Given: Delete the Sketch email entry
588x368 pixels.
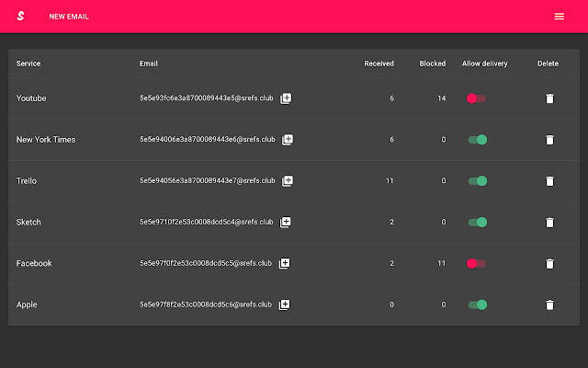Looking at the screenshot, I should coord(549,223).
